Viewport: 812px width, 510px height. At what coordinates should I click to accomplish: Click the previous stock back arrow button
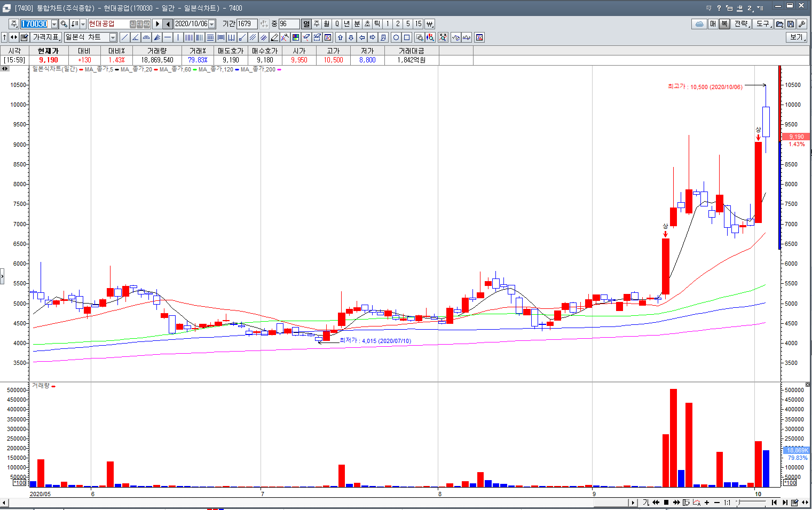click(168, 24)
